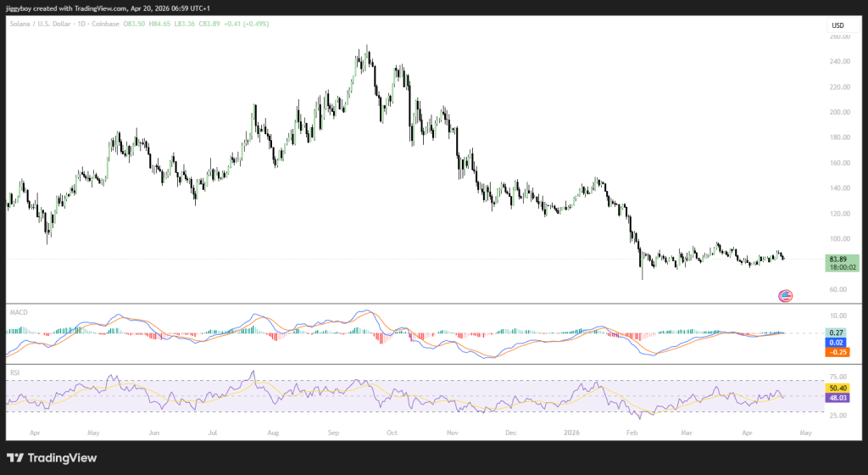868x475 pixels.
Task: Click the 10.00 MACD scale label
Action: click(838, 316)
